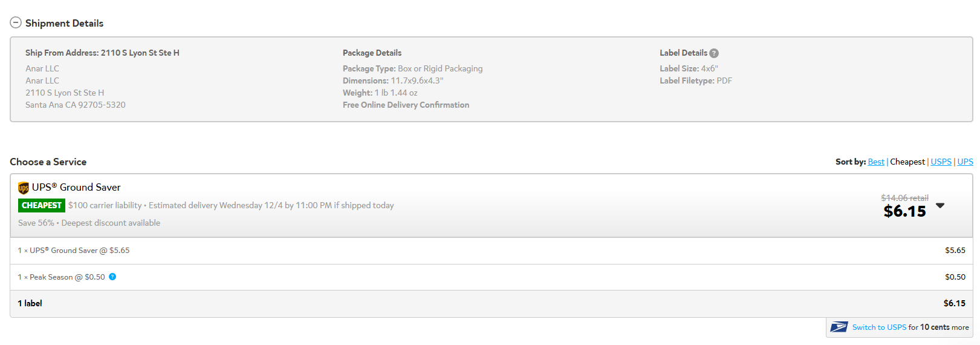Click the UPS Ground Saver $5.65 line item
The height and width of the screenshot is (345, 980).
pos(491,251)
